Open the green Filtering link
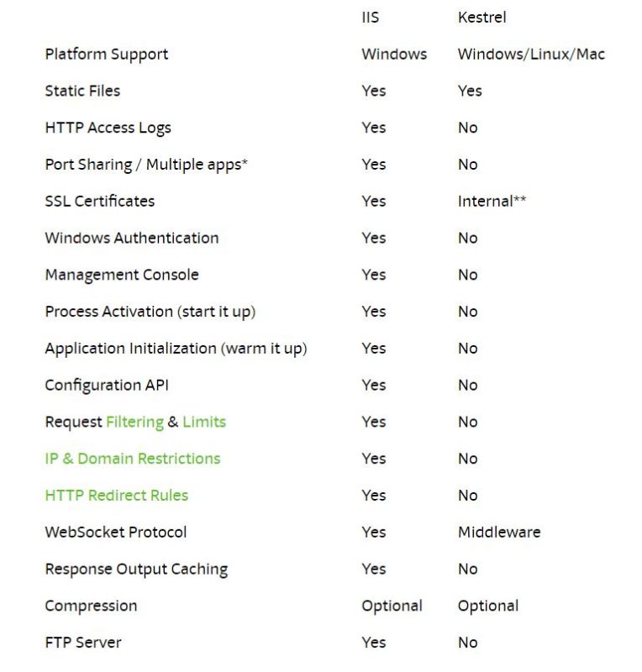 [134, 422]
